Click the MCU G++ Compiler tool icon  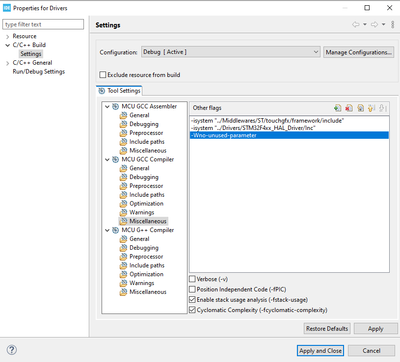(115, 230)
